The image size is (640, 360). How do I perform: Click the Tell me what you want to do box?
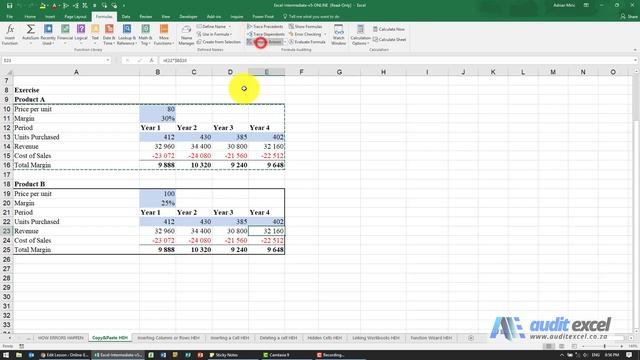coord(311,17)
